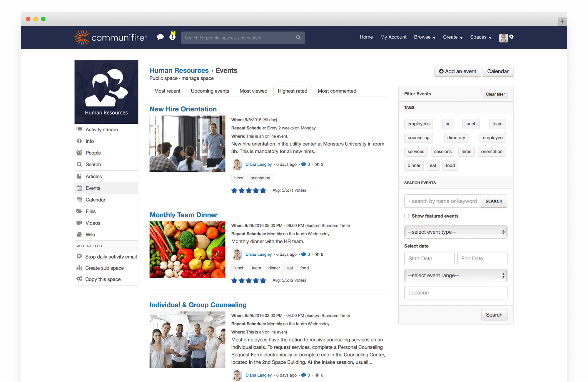Open the Monthly Team Dinner event
Viewport: 588px width, 382px height.
point(183,215)
